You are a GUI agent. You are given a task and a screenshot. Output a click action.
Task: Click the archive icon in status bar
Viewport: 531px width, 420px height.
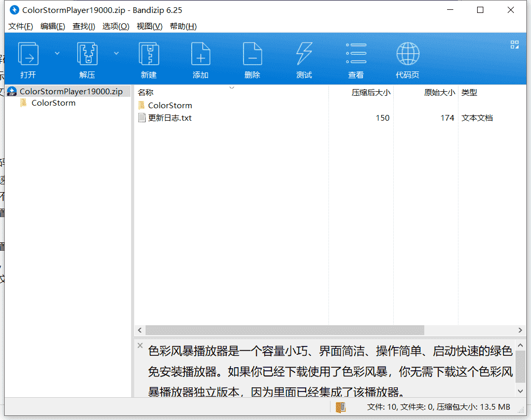(340, 407)
